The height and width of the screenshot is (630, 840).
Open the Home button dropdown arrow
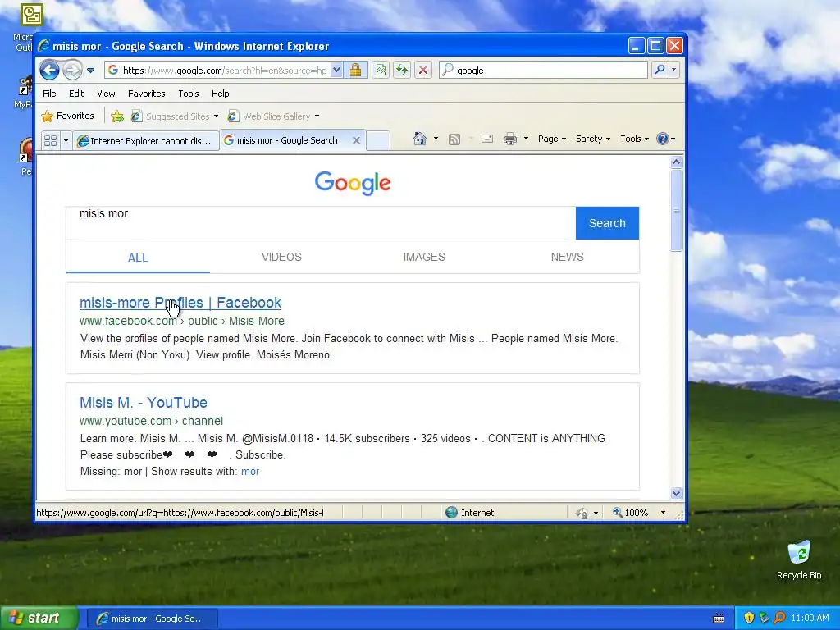[x=436, y=139]
